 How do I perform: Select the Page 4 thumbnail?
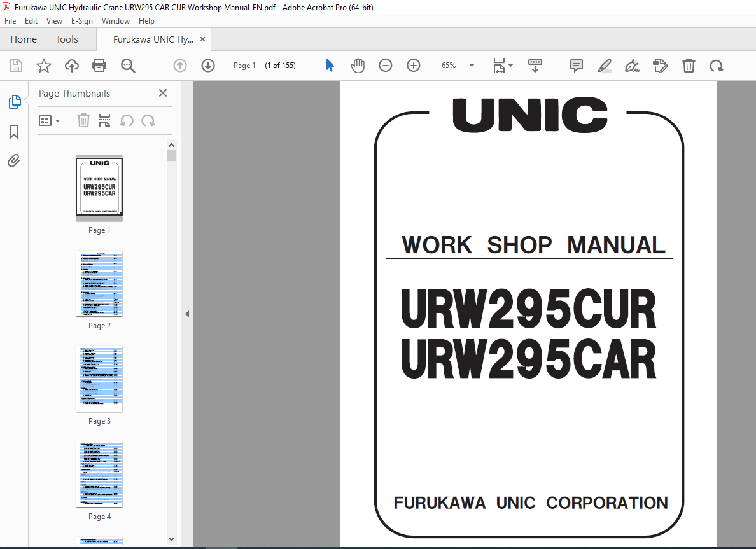click(x=99, y=475)
